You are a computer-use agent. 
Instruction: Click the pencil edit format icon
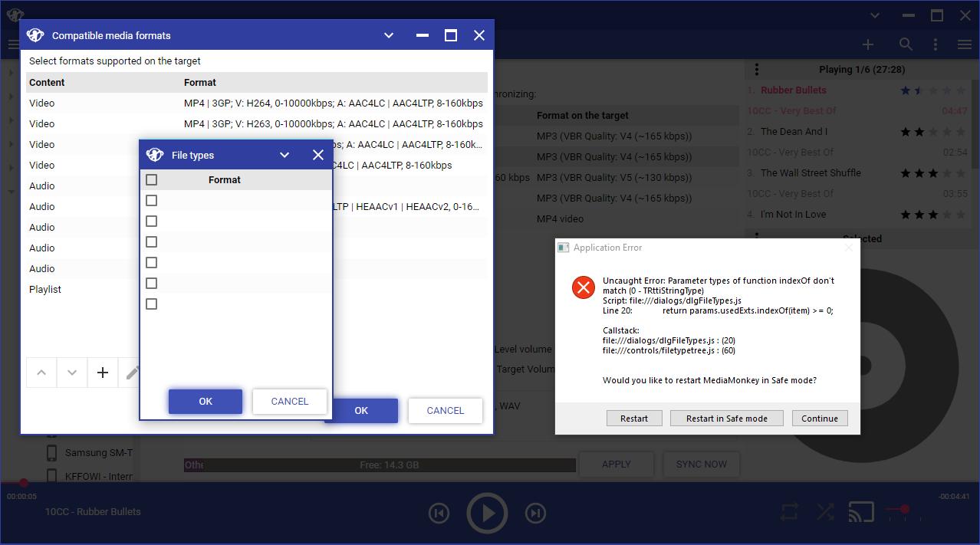(x=132, y=373)
